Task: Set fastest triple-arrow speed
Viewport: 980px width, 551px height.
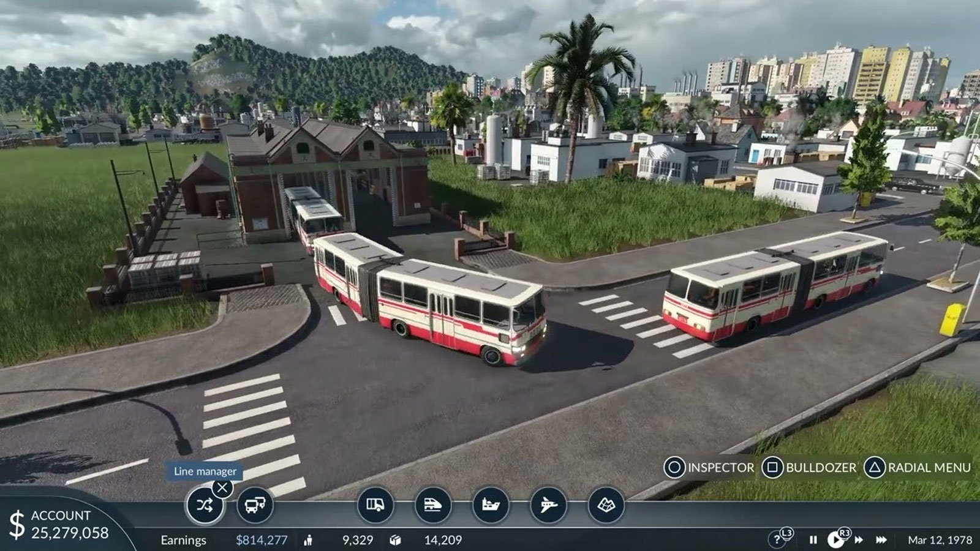Action: click(881, 540)
